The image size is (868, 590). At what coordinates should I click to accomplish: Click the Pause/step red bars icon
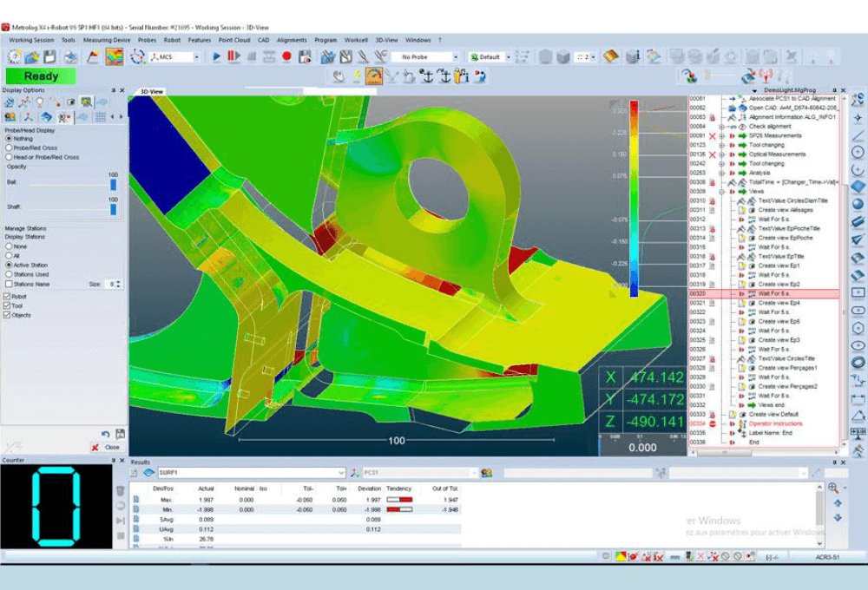233,56
